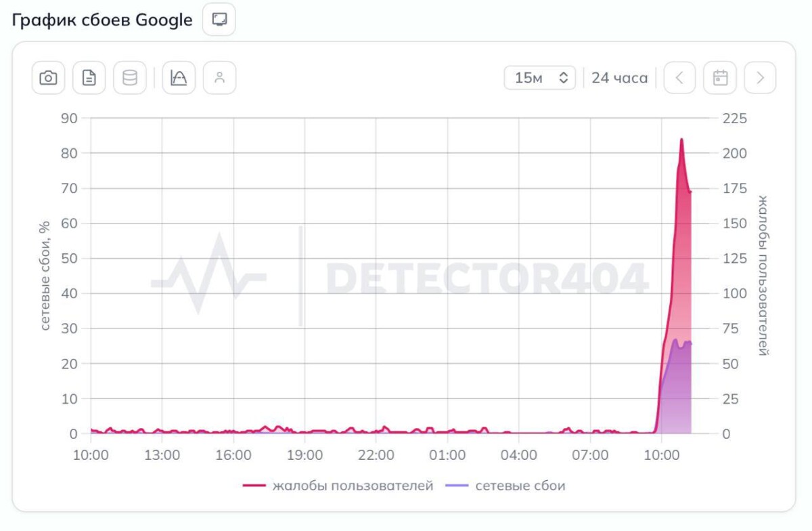
Task: Select the distribution curve chart icon
Action: [x=179, y=78]
